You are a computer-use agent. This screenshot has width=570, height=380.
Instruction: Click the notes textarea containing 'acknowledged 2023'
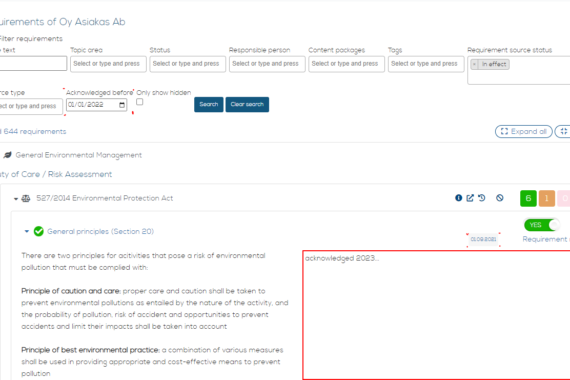coord(436,315)
